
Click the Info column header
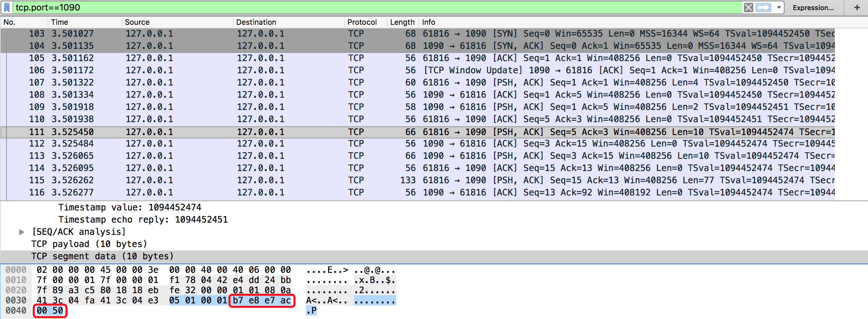pos(429,22)
